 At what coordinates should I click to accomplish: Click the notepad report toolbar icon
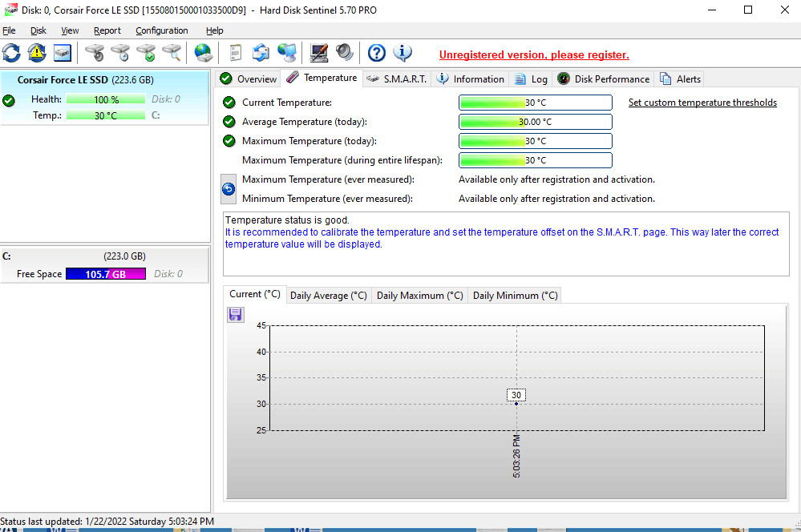(x=235, y=53)
